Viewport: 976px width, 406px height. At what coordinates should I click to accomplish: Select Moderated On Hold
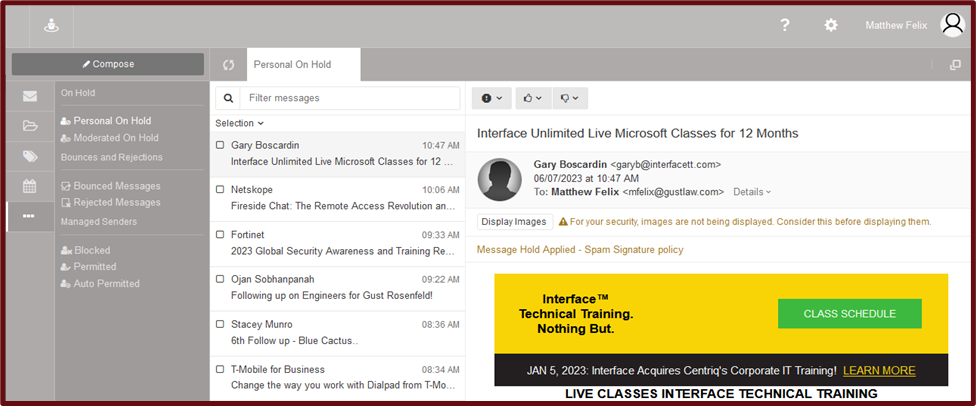coord(110,138)
